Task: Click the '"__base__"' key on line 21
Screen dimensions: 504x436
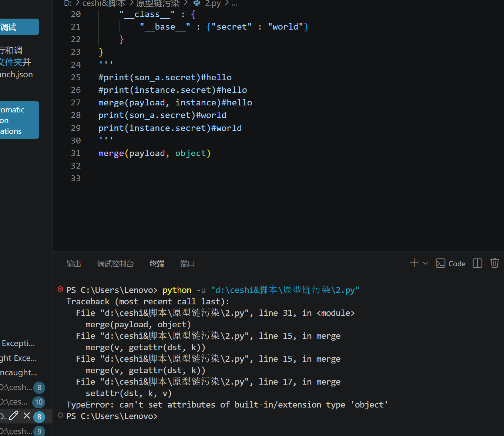Action: [x=165, y=27]
